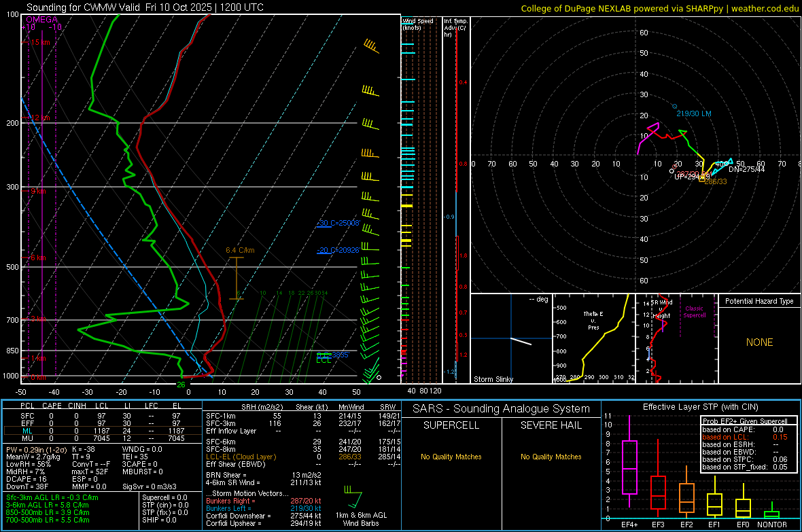Click the 'Sfc-3km AGL LR = -0.3 C/km' line
This screenshot has width=802, height=532.
pyautogui.click(x=52, y=498)
